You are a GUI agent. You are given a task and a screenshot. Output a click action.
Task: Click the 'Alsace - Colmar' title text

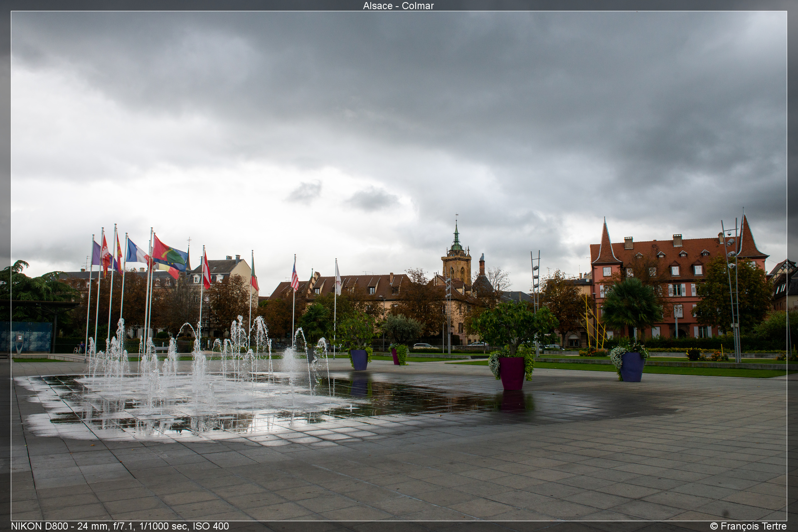coord(398,6)
